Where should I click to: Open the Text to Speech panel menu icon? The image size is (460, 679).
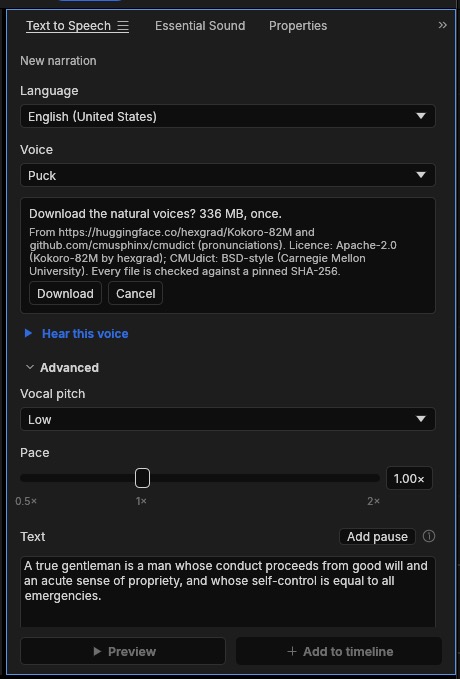click(123, 26)
